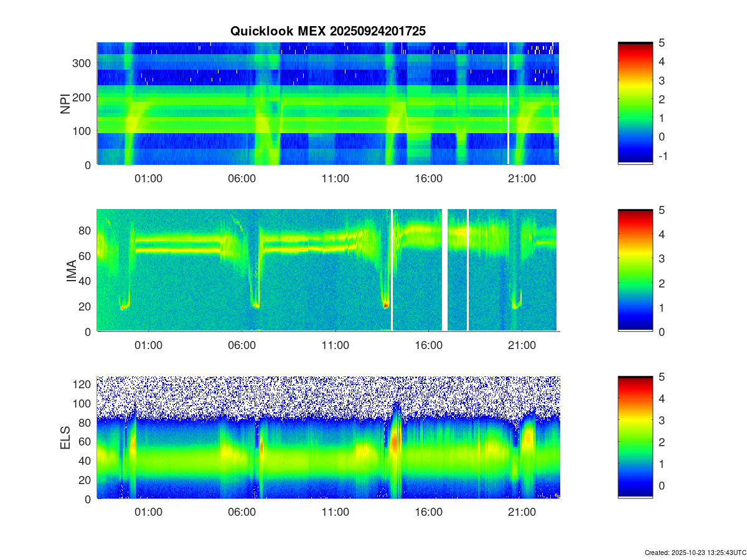The image size is (747, 560).
Task: Click the red hotspot in the IMA plot
Action: [x=386, y=306]
